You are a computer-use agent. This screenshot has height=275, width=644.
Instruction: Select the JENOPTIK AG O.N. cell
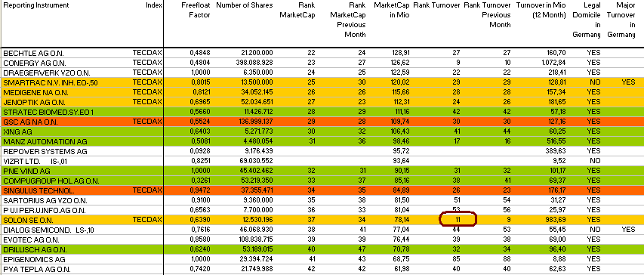point(34,102)
